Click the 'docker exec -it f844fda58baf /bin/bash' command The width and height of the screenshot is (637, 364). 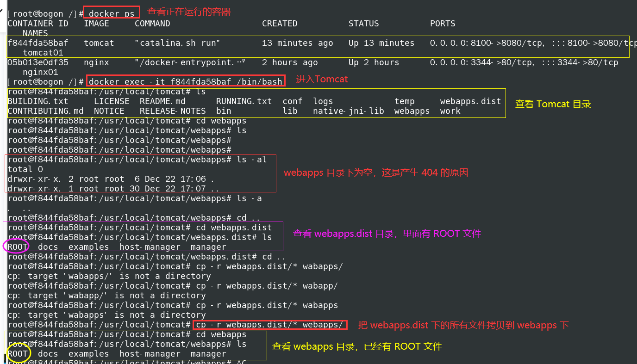185,81
